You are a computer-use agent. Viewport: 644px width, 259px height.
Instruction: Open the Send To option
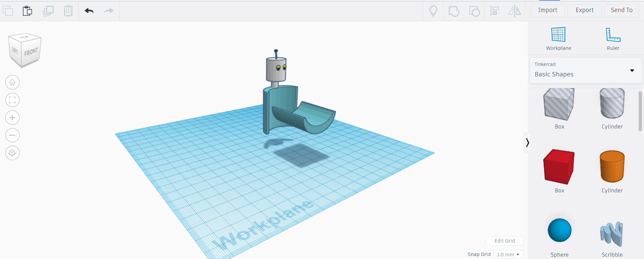point(622,10)
